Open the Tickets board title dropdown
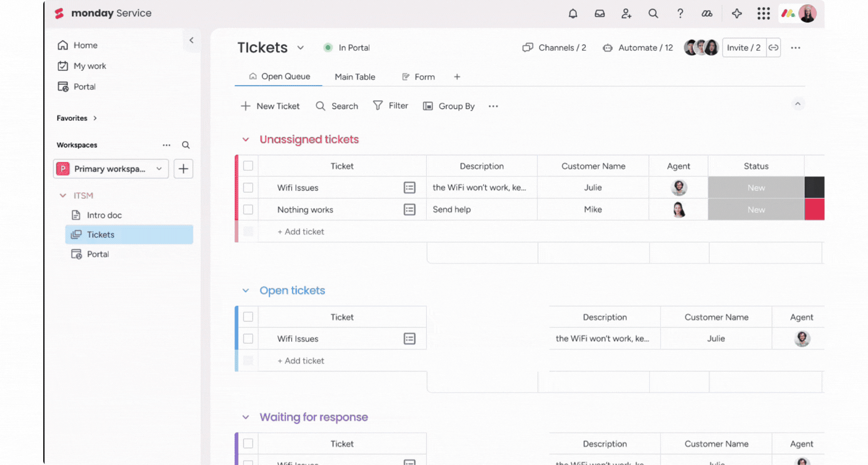This screenshot has width=868, height=465. coord(300,47)
